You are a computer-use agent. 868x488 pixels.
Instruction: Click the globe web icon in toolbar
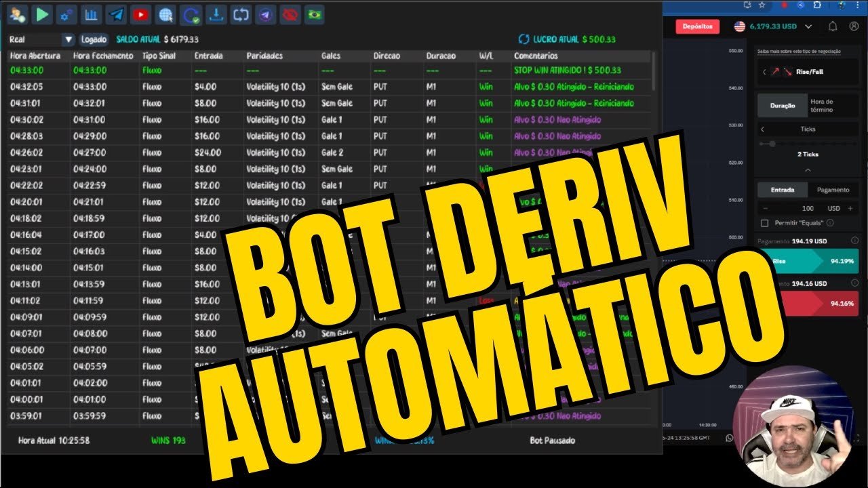click(x=165, y=14)
